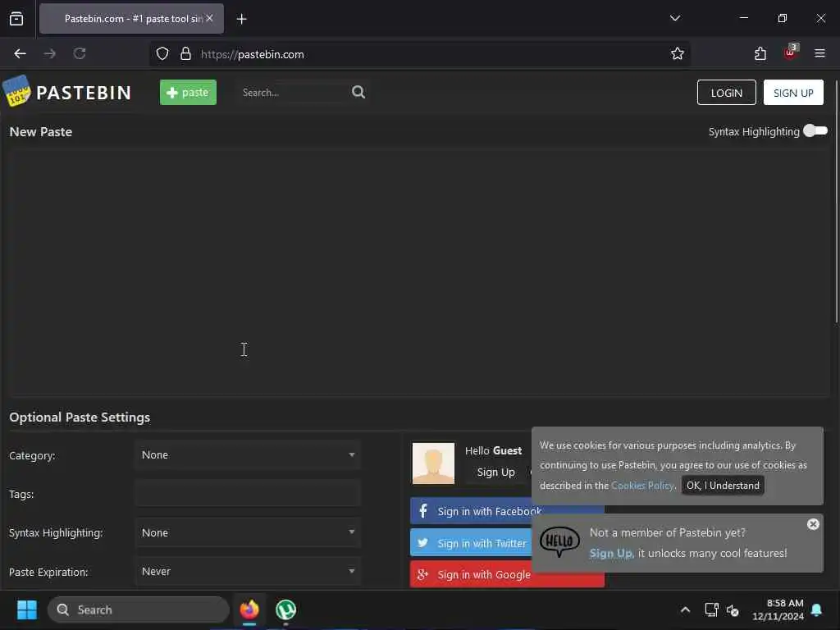
Task: Open the taskbar clock and date
Action: point(778,609)
